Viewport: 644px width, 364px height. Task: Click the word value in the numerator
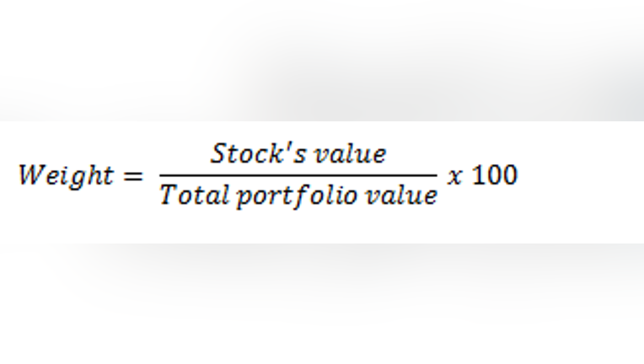(x=350, y=154)
